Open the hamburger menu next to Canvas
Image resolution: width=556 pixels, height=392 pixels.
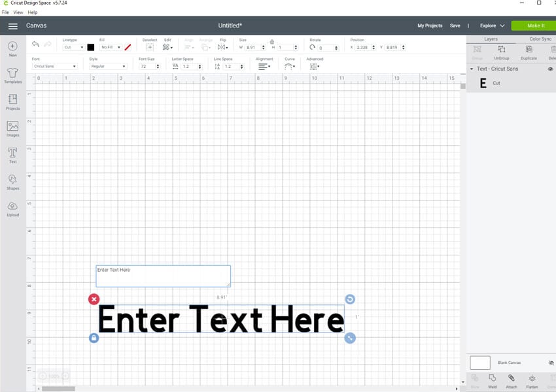13,26
